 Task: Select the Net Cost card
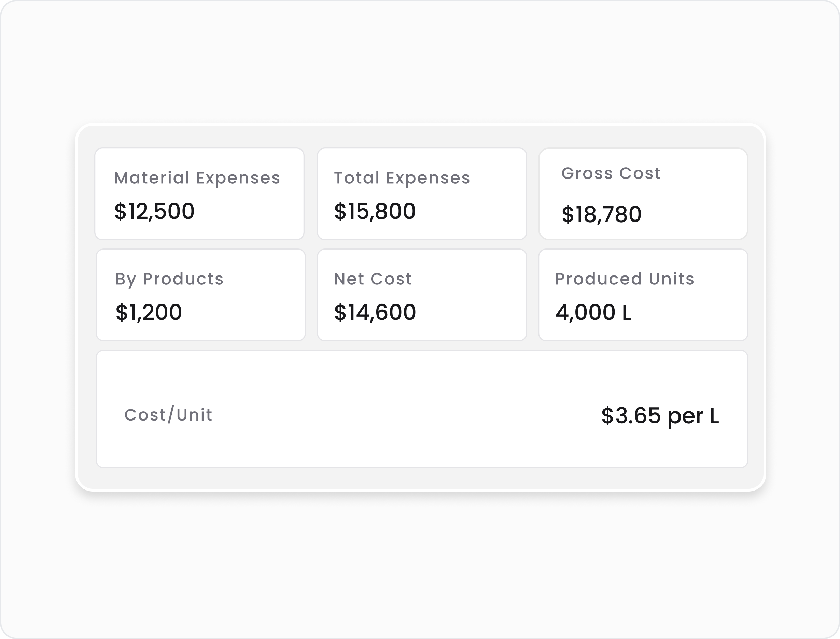[422, 295]
